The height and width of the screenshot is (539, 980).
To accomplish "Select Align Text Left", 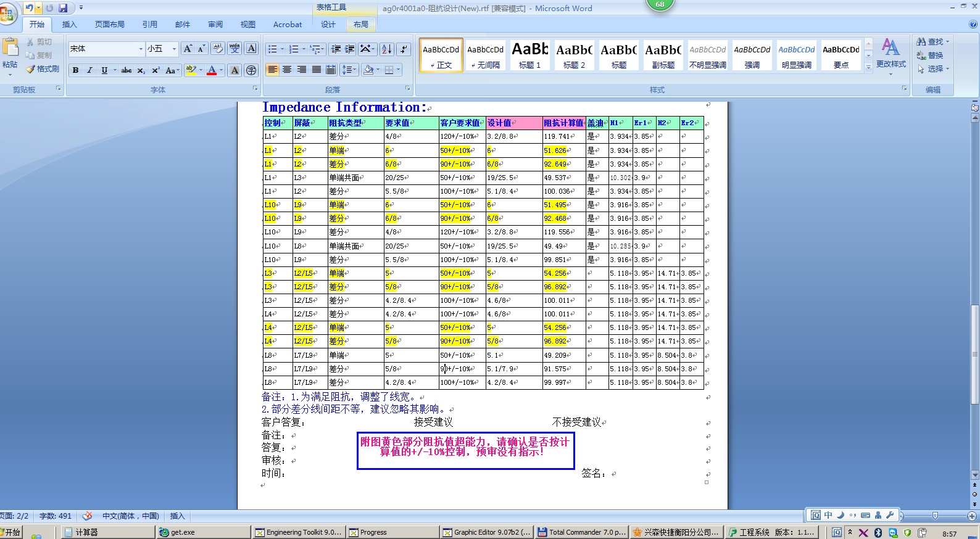I will pos(272,70).
